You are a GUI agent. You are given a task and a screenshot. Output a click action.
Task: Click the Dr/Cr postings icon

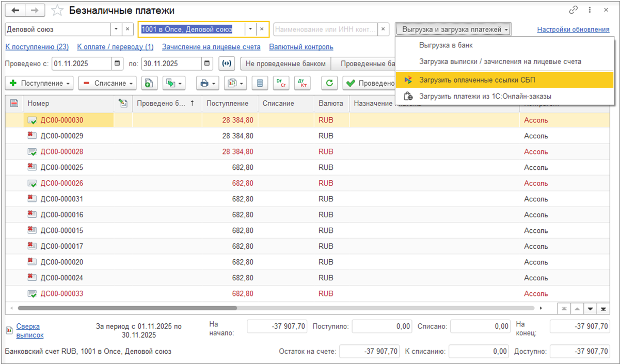281,83
